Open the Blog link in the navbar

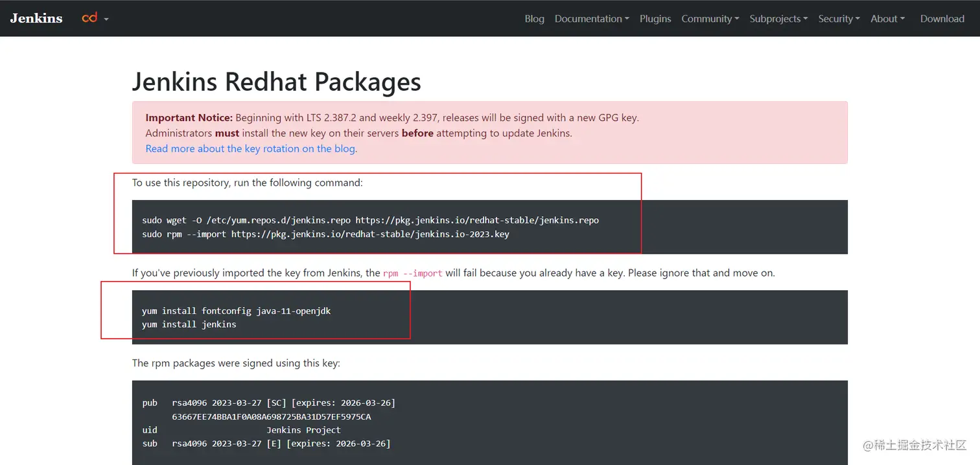(534, 19)
